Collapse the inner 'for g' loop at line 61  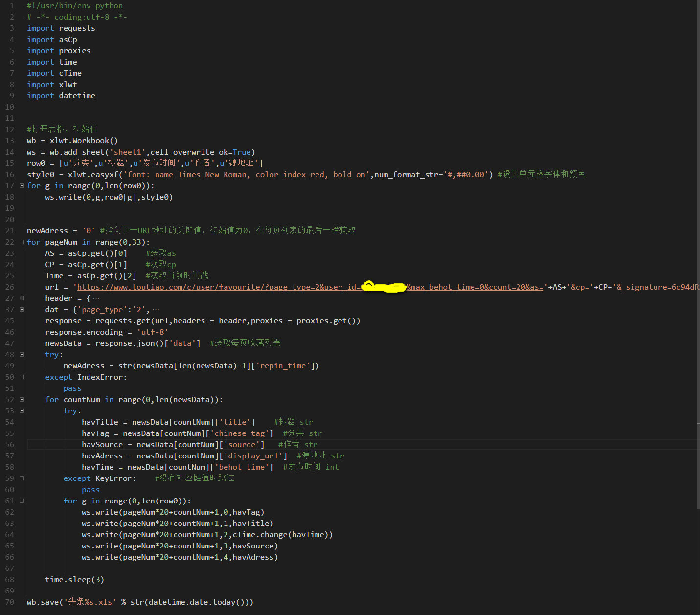pyautogui.click(x=22, y=501)
